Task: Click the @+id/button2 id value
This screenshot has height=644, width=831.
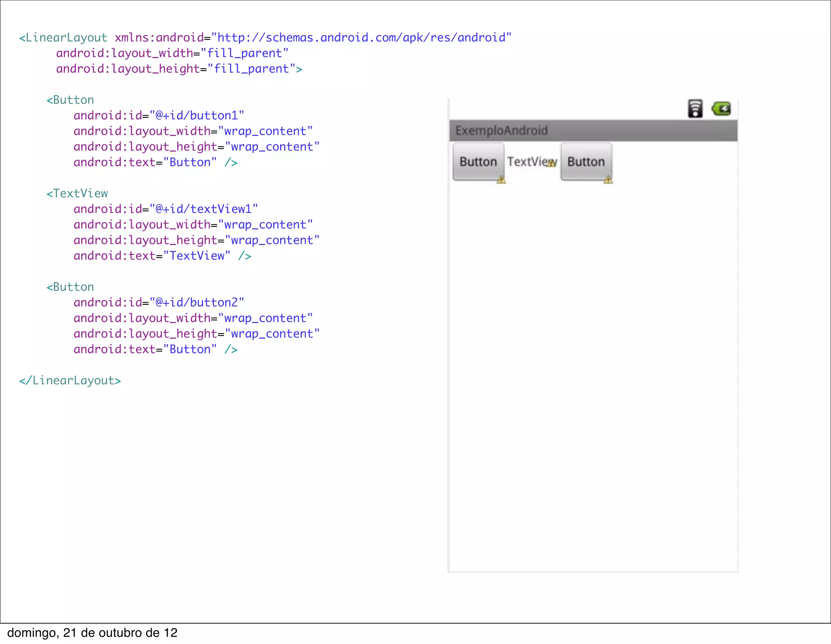Action: [197, 303]
